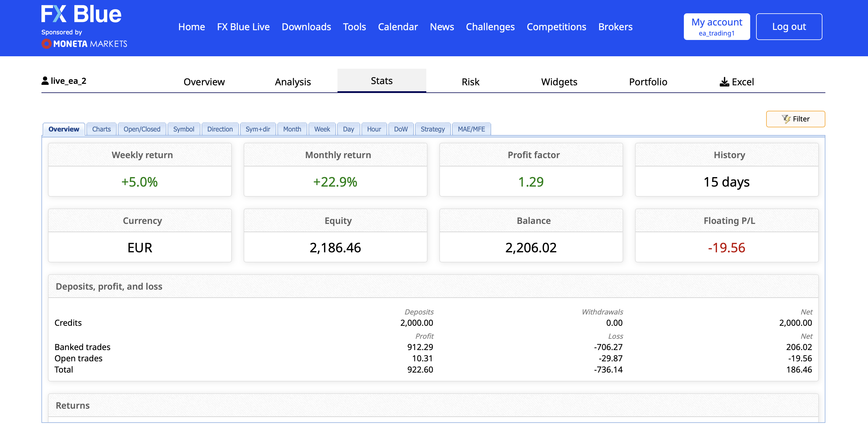Navigate to the Competitions page

coord(556,27)
